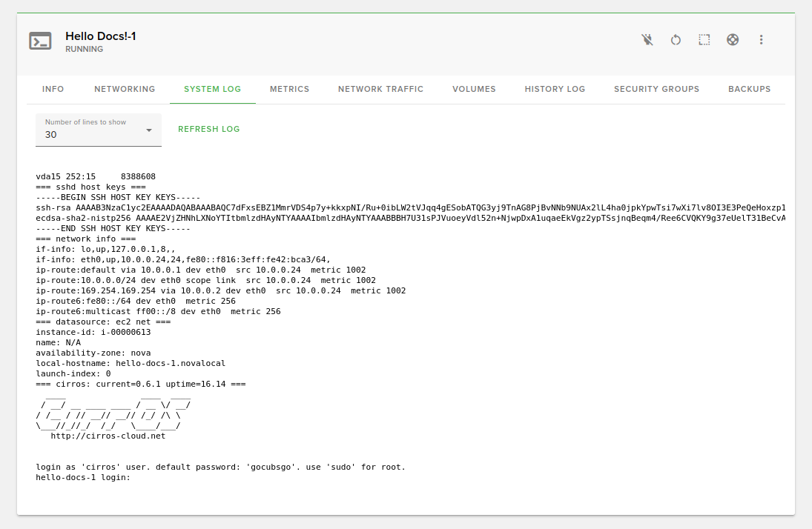
Task: Enter rescue mode via the lifebuoy icon
Action: coord(733,40)
